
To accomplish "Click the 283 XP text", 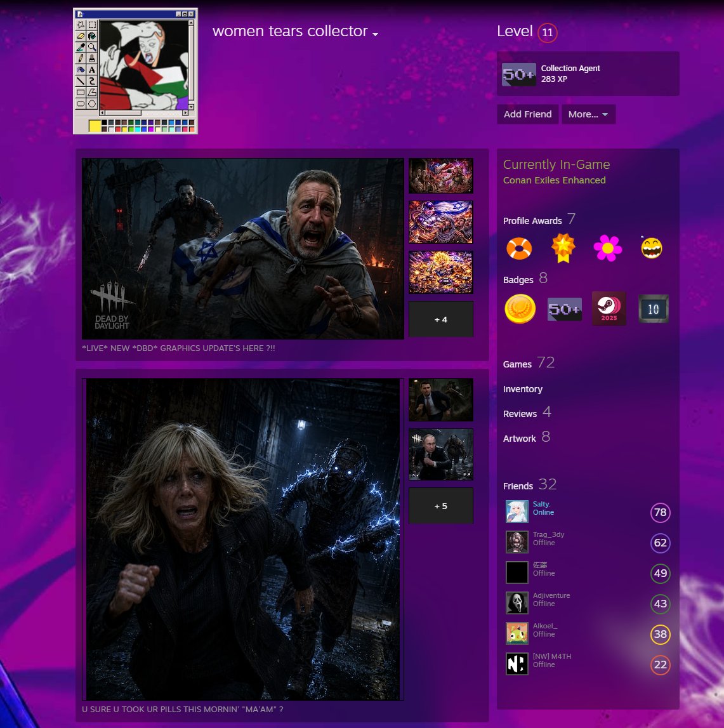I will pos(554,79).
